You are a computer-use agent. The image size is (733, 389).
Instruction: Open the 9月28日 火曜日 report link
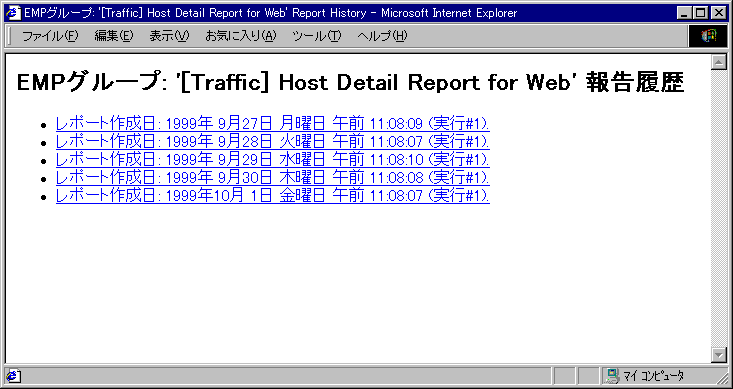point(273,141)
